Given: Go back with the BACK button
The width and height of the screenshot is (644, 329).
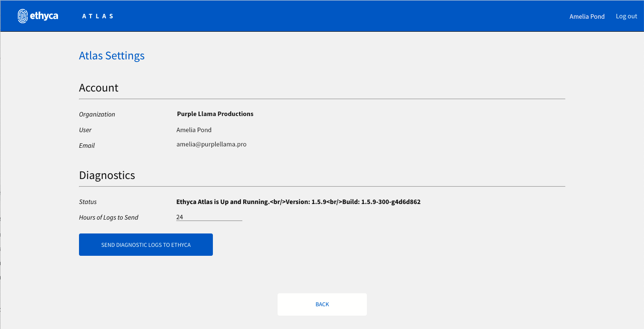Looking at the screenshot, I should click(x=322, y=304).
